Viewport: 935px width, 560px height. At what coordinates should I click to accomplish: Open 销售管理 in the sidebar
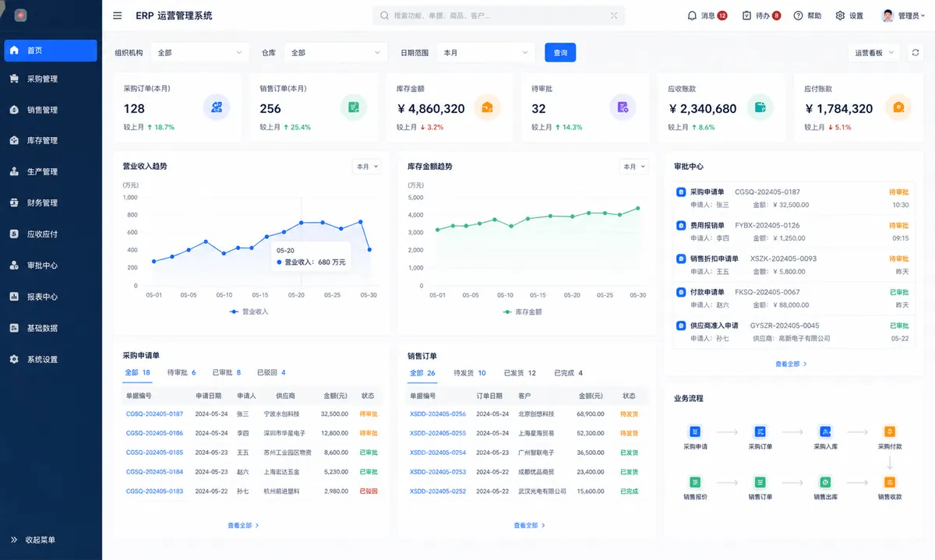51,110
